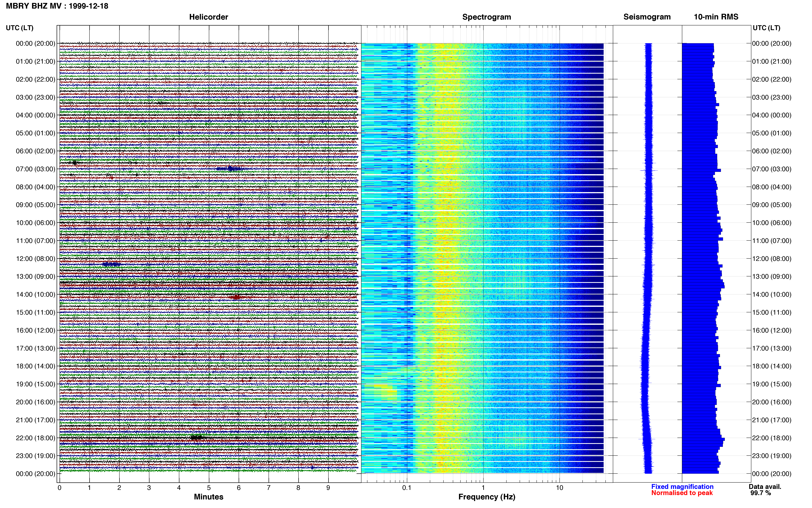
Task: Click right axis label 15:00 (11:00)
Action: pos(772,313)
